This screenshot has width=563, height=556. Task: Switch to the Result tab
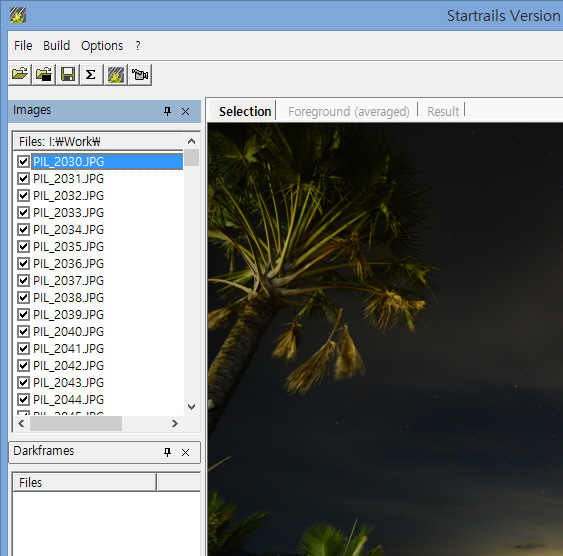[x=443, y=111]
